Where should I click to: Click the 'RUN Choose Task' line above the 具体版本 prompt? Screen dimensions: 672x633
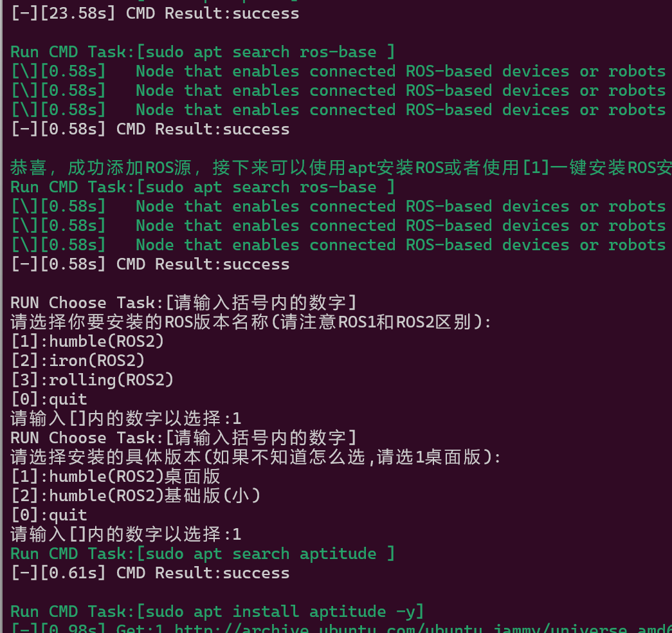(183, 437)
